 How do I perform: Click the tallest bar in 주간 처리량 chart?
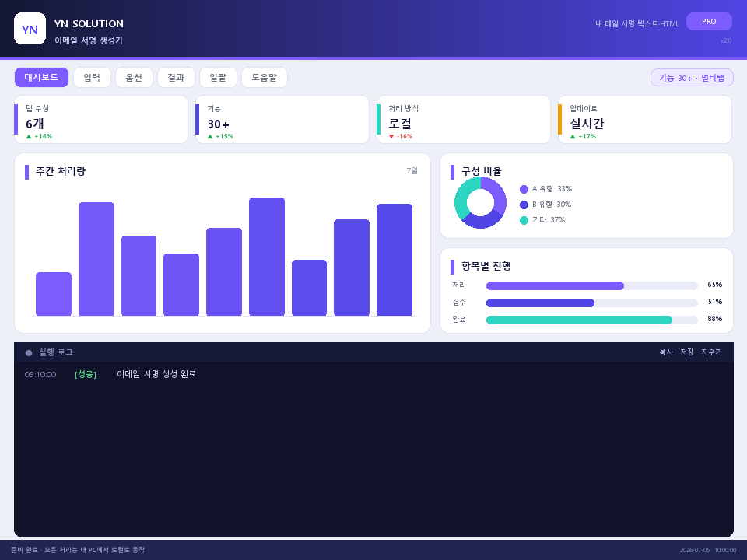[x=267, y=257]
